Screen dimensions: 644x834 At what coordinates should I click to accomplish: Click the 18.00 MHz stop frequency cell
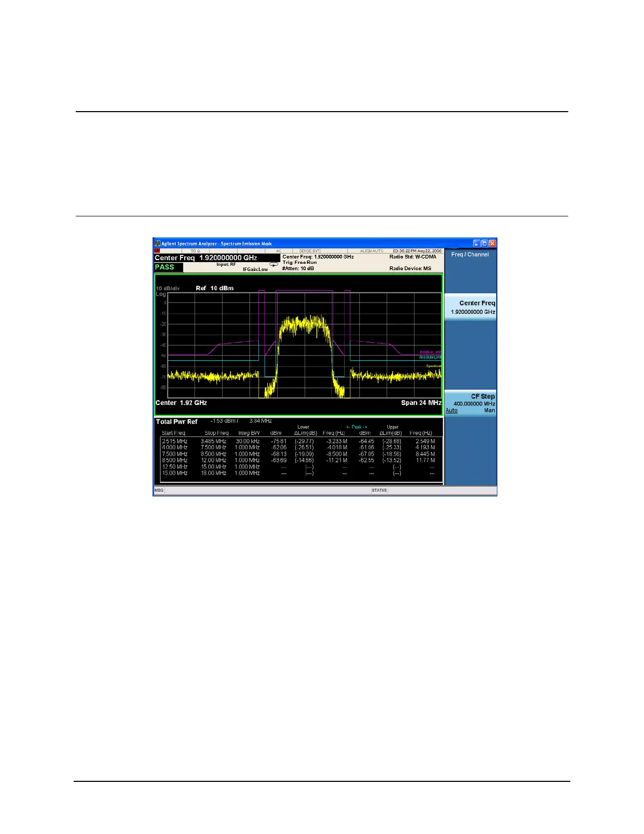214,473
